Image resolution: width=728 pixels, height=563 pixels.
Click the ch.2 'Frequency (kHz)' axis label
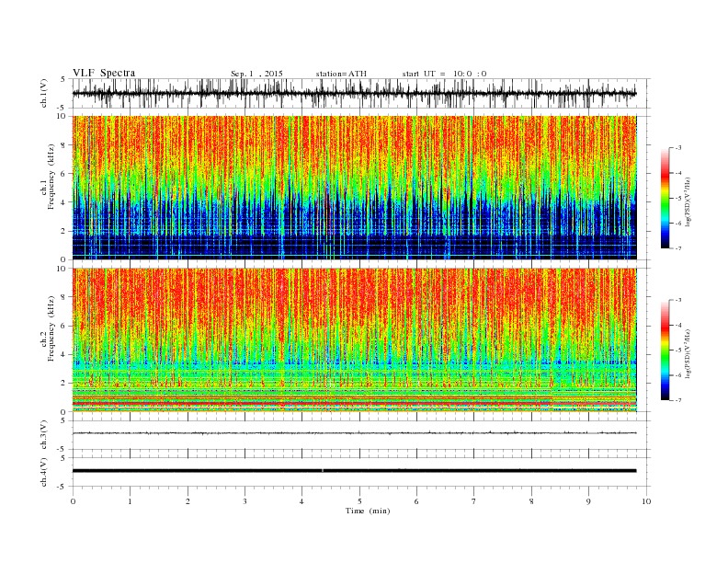[x=51, y=329]
